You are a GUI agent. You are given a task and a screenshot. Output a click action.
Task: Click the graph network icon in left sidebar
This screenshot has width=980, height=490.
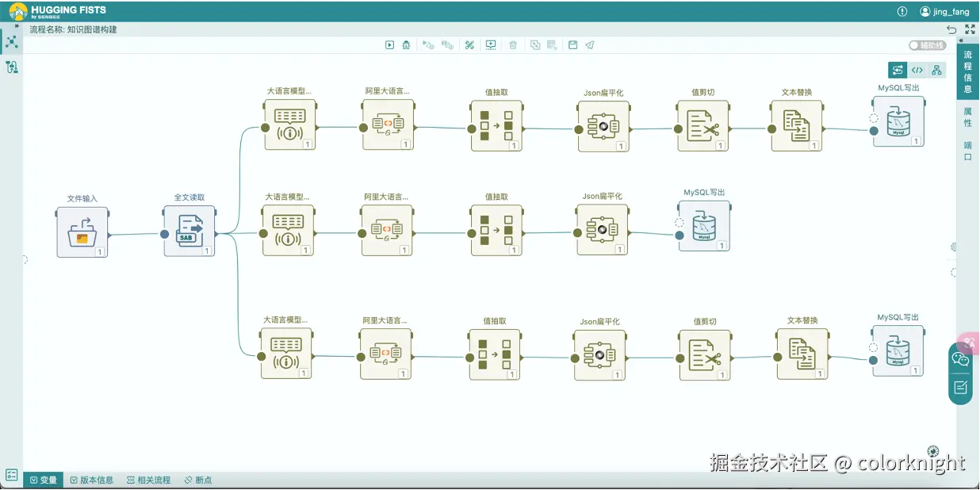(x=12, y=41)
